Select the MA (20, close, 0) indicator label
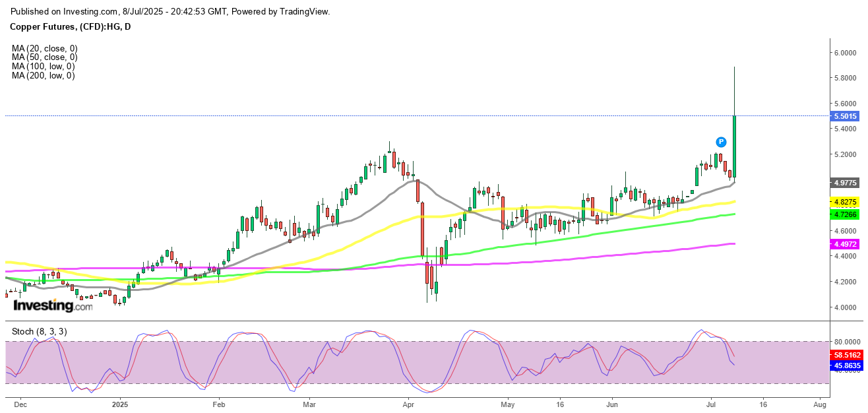 point(44,48)
